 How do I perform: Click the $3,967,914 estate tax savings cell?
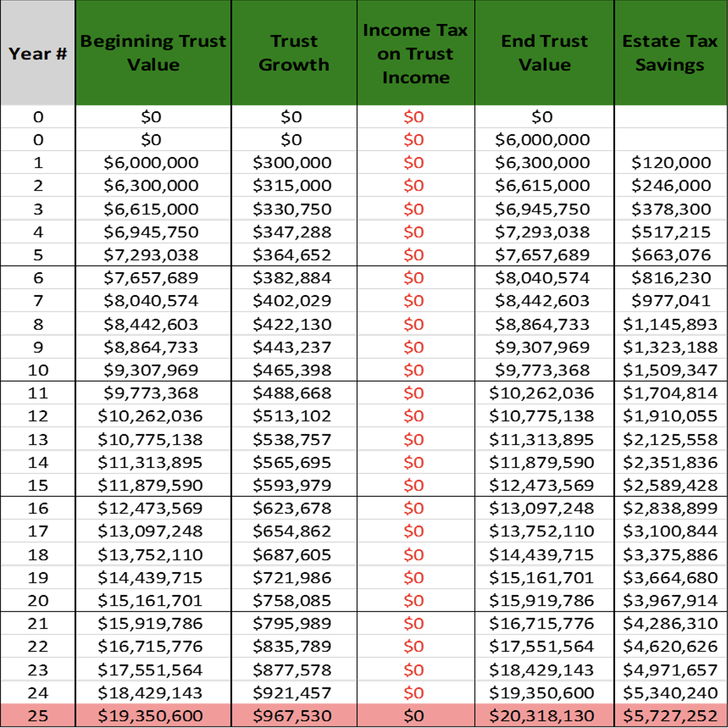(671, 601)
